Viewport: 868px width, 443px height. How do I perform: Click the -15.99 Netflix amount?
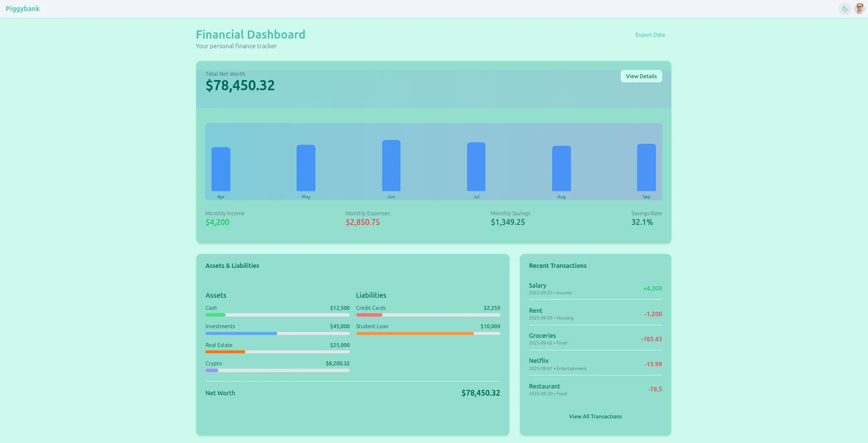tap(653, 364)
